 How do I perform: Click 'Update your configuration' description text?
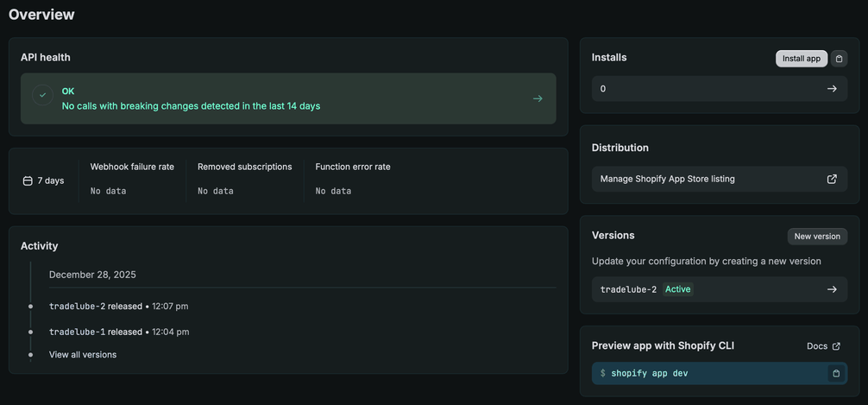pos(707,261)
